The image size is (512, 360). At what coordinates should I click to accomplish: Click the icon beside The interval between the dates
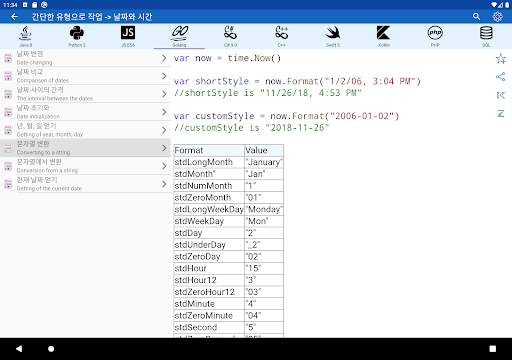click(x=8, y=94)
